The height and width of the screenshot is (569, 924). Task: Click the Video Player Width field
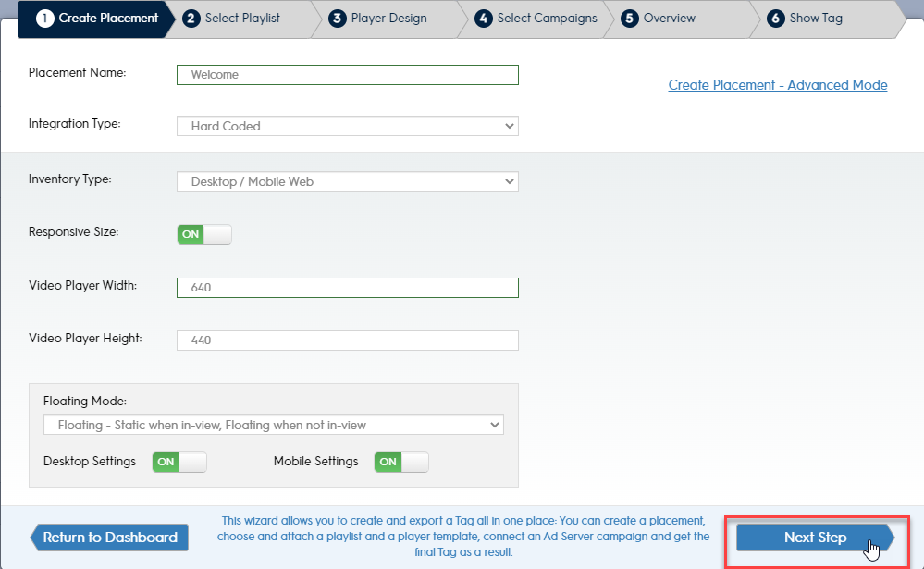tap(348, 288)
